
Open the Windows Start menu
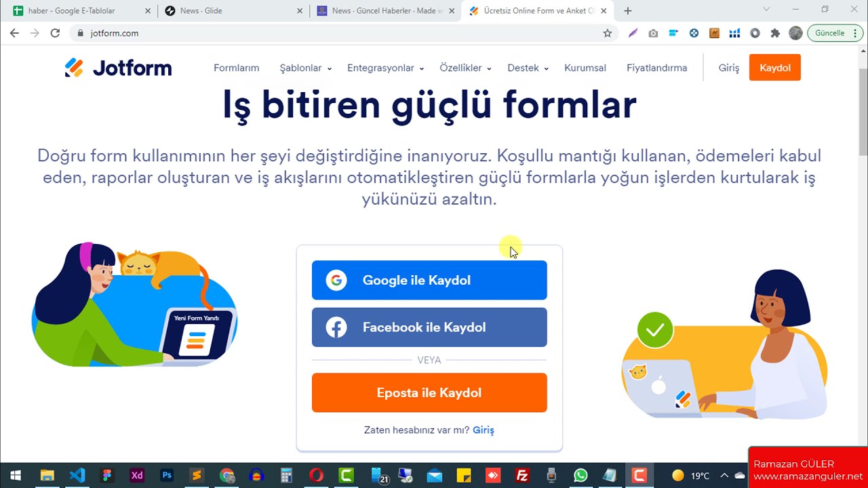tap(16, 475)
